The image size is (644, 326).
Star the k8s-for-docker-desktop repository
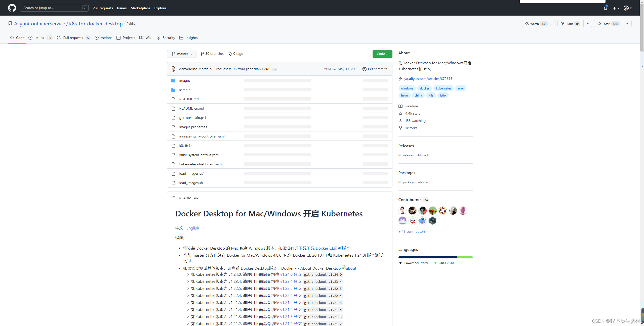point(608,24)
